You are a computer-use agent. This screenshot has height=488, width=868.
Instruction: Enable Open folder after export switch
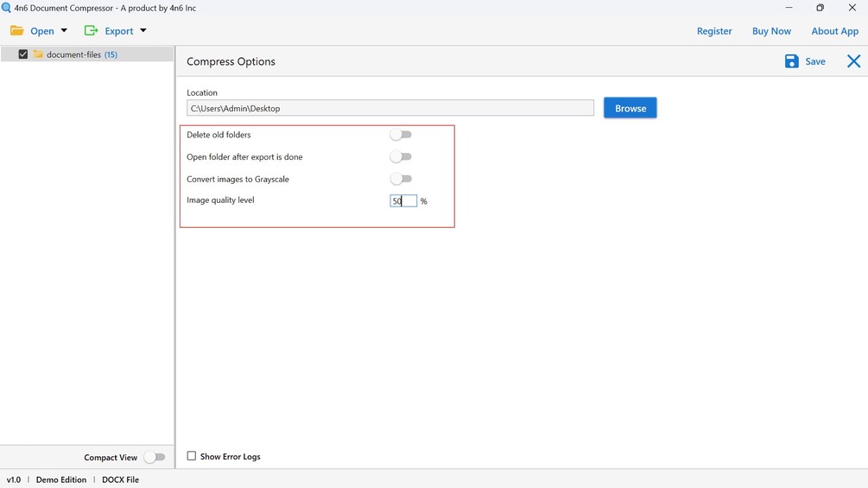(x=401, y=157)
